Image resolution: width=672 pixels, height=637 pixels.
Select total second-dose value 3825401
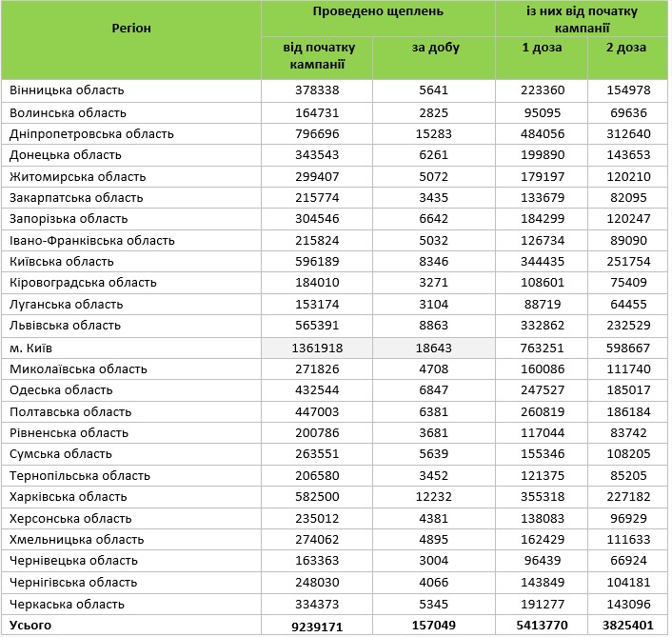coord(628,626)
